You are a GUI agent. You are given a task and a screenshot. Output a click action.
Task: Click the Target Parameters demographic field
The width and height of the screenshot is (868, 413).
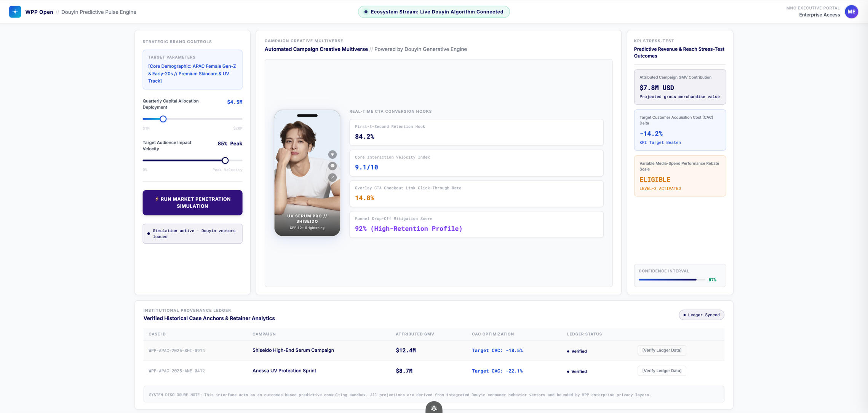(x=192, y=70)
